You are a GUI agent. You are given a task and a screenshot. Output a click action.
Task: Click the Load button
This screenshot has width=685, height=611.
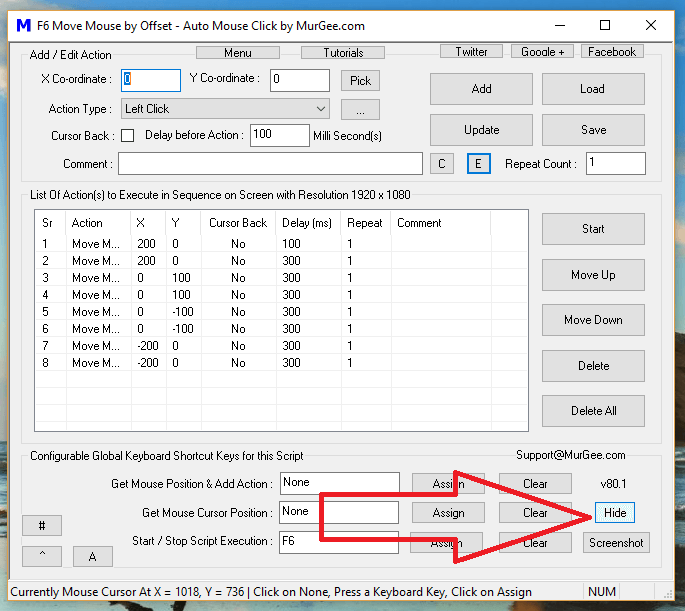pyautogui.click(x=593, y=89)
